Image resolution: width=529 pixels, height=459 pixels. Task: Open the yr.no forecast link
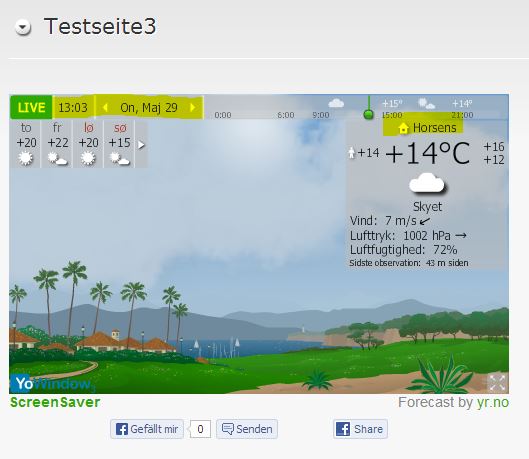click(493, 402)
